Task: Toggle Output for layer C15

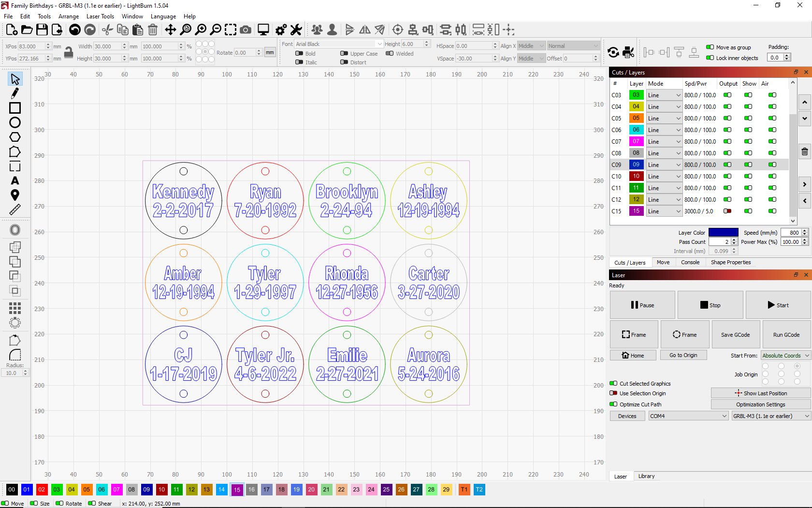Action: pos(727,211)
